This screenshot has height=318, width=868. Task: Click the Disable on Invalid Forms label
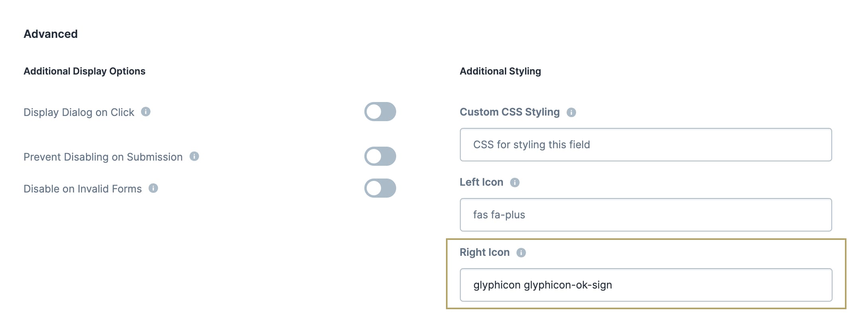click(x=83, y=189)
